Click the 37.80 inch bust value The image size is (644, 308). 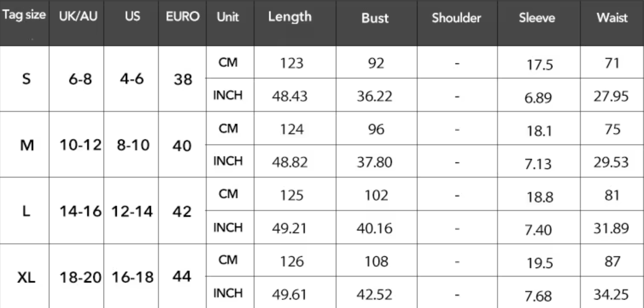pyautogui.click(x=375, y=163)
